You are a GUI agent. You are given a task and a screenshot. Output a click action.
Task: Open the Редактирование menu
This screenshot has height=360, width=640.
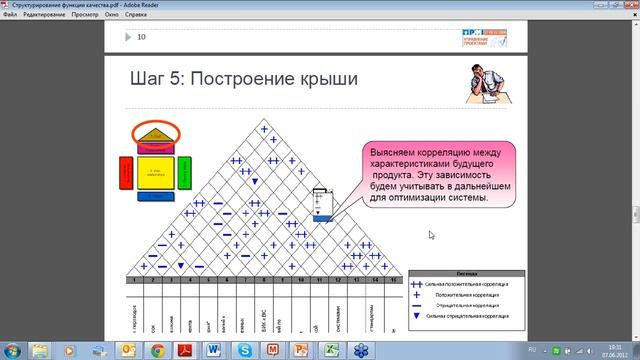coord(44,14)
